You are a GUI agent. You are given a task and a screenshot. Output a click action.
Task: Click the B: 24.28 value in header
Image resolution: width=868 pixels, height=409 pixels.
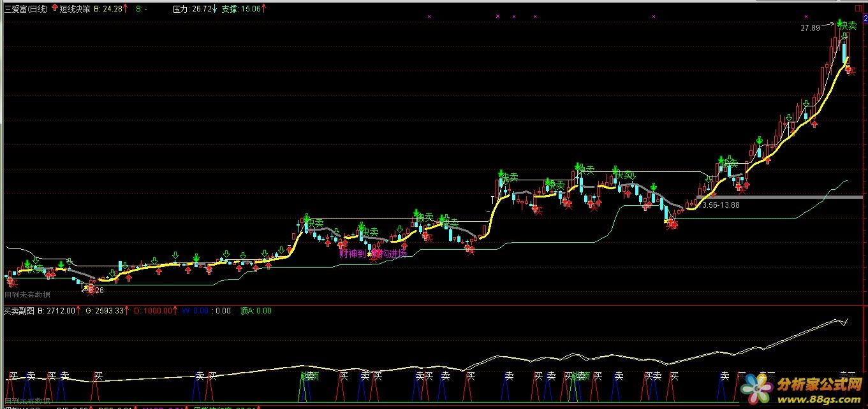(107, 10)
